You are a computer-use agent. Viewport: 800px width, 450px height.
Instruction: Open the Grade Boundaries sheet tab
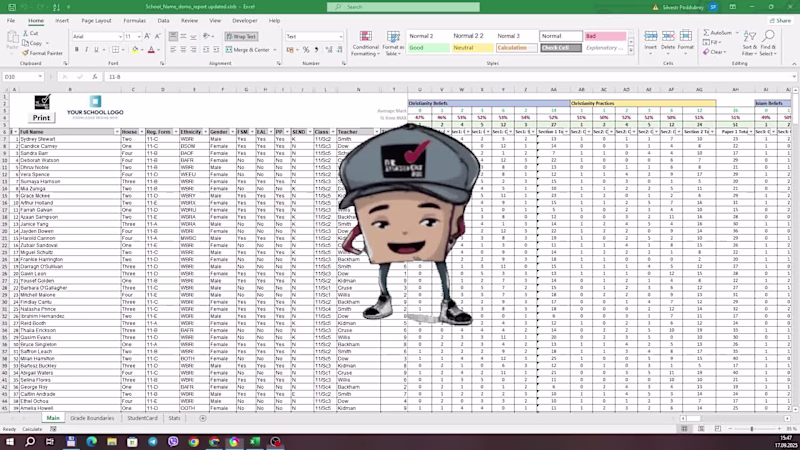(92, 418)
